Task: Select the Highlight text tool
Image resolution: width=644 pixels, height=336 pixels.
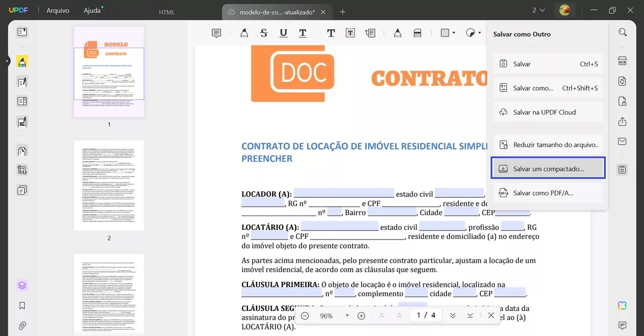Action: tap(244, 33)
